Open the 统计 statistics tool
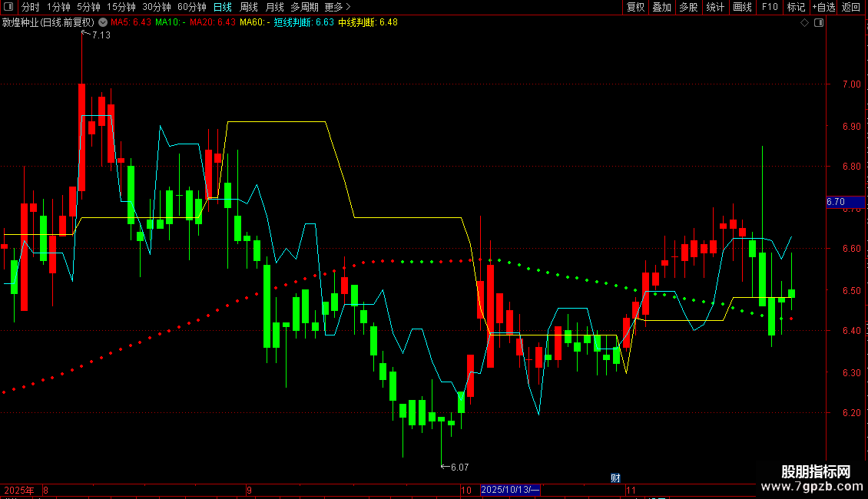The width and height of the screenshot is (868, 499). point(715,7)
